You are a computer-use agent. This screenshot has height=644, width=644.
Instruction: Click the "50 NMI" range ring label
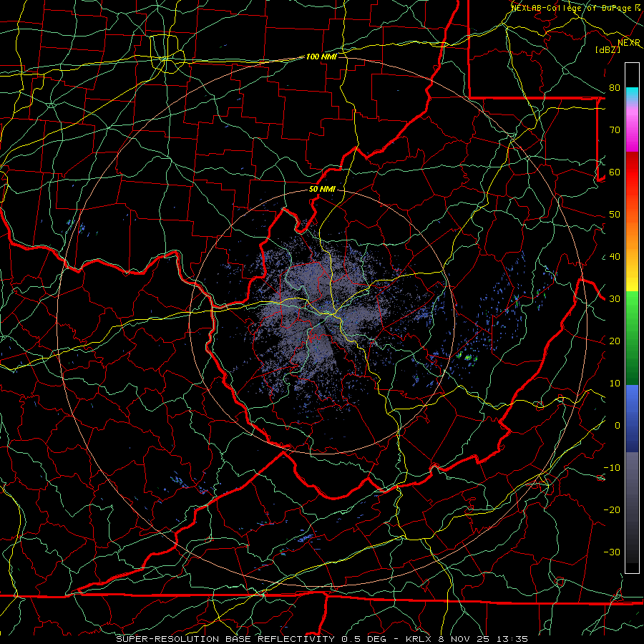(322, 190)
